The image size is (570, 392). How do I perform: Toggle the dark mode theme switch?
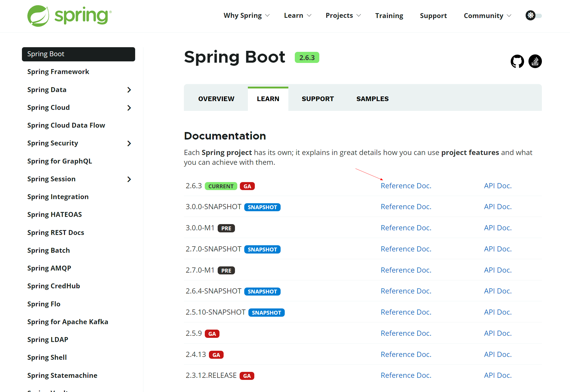point(534,16)
